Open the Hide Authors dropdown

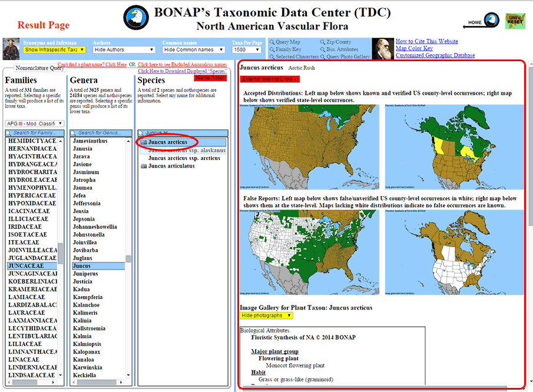tap(124, 49)
